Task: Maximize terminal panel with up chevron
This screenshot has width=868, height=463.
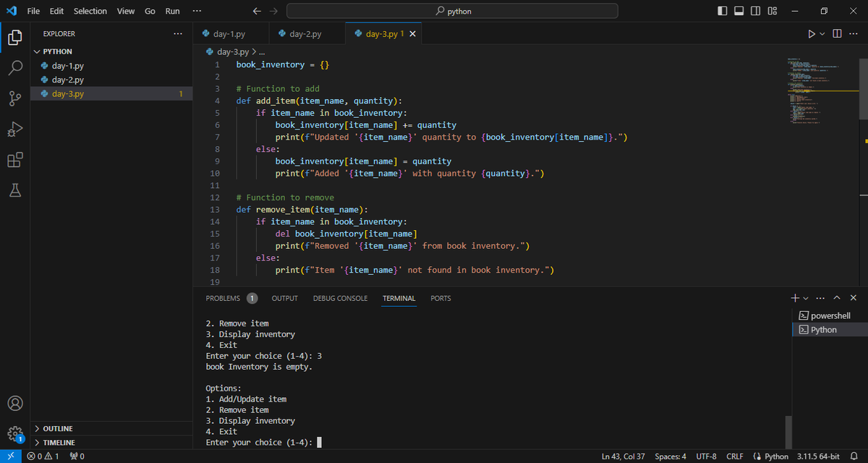Action: pyautogui.click(x=837, y=298)
